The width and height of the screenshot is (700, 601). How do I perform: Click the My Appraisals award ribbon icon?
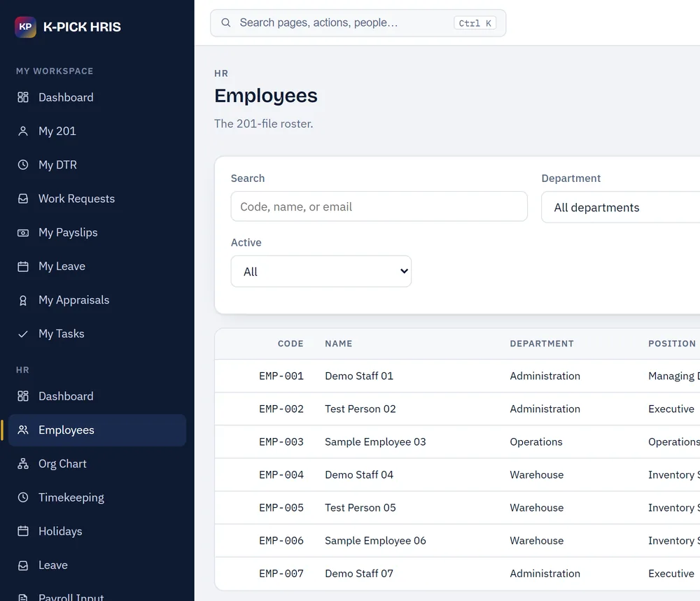pos(23,300)
